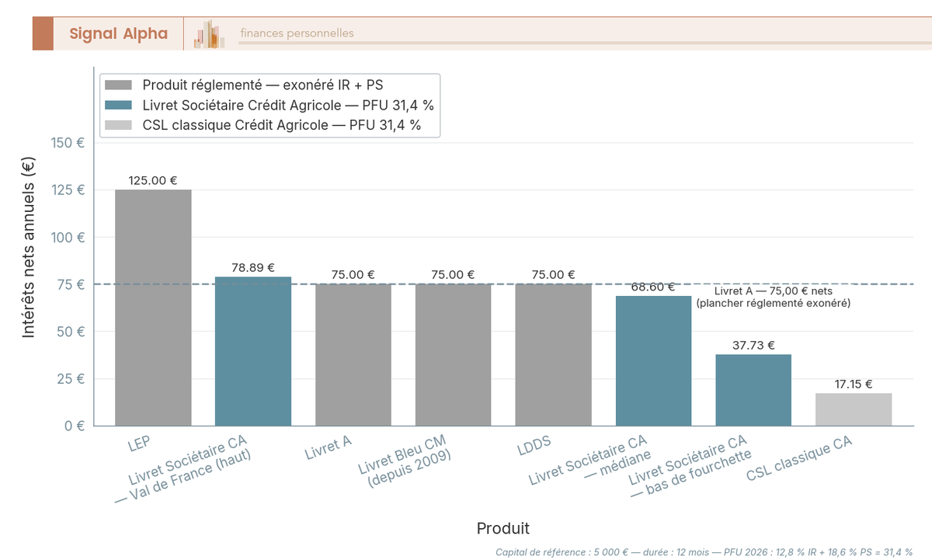Click the '75.00 €' label above LDDS bar

pyautogui.click(x=554, y=275)
